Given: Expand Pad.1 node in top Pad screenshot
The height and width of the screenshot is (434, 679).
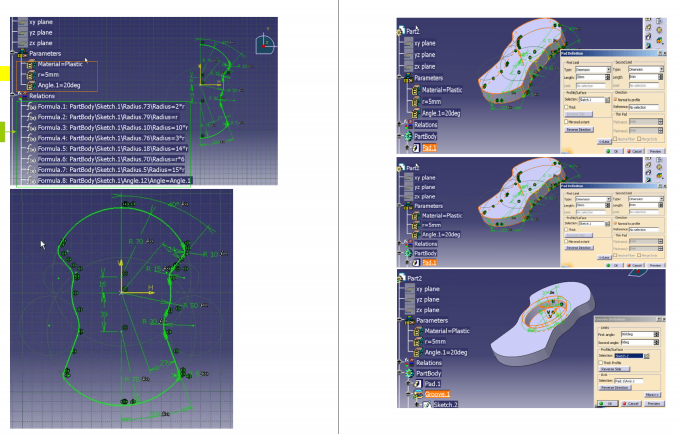Looking at the screenshot, I should click(407, 148).
